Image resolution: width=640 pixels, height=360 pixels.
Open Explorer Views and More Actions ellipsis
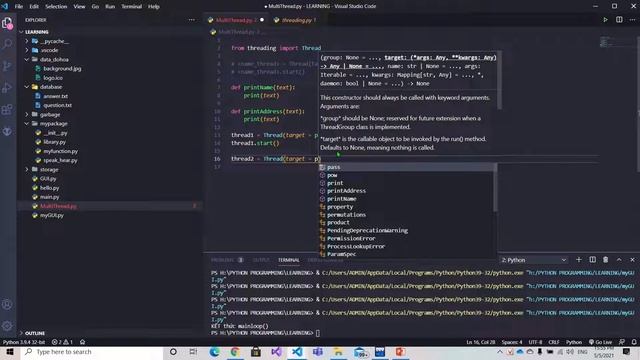tap(191, 20)
